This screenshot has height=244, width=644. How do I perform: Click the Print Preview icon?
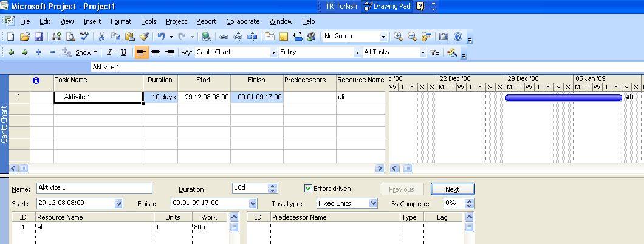[x=70, y=37]
